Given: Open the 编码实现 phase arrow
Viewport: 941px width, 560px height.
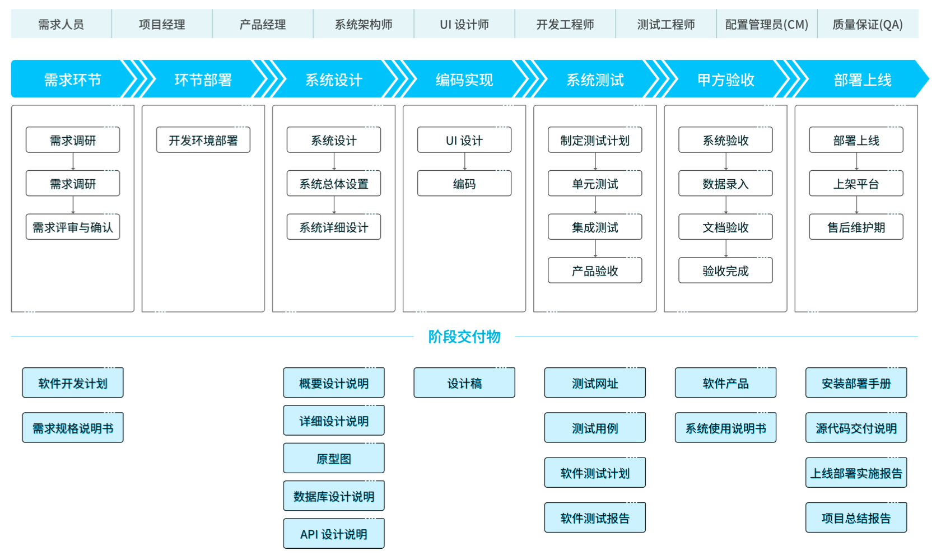Looking at the screenshot, I should (x=464, y=80).
